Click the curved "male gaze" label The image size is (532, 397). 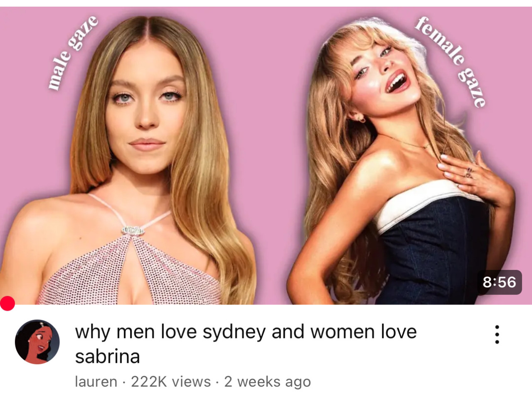[72, 52]
